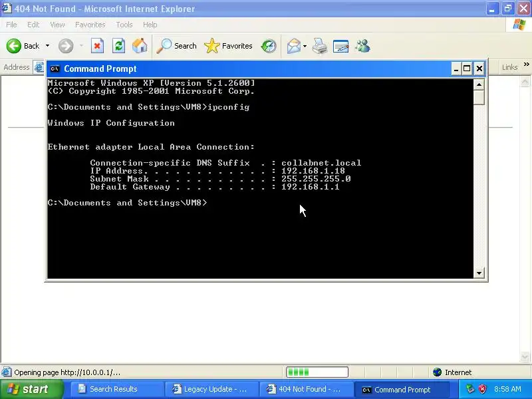Expand the Links toolbar chevron
This screenshot has height=399, width=532.
(x=526, y=65)
